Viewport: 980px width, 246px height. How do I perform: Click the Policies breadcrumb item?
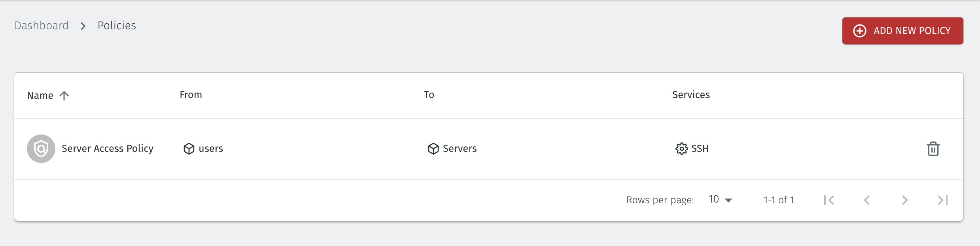117,26
